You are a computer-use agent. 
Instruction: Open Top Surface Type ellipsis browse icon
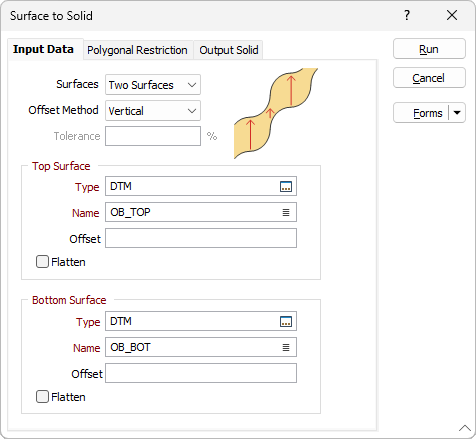coord(286,186)
